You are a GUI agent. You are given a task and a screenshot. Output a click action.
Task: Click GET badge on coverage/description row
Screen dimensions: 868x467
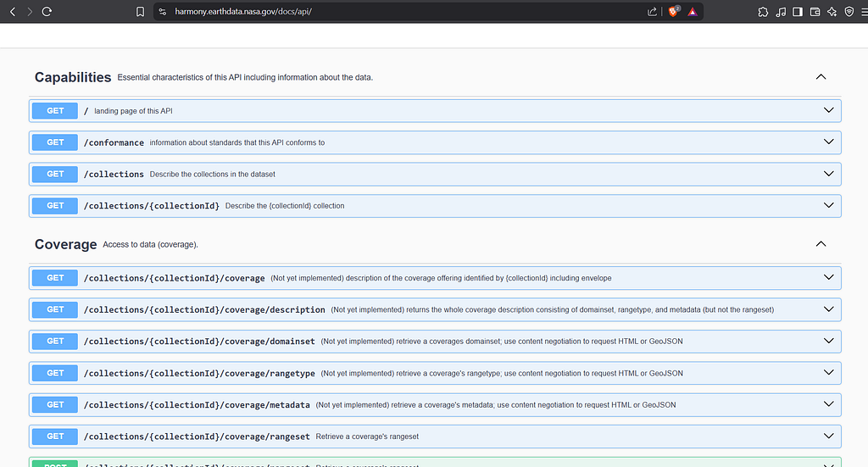(55, 309)
